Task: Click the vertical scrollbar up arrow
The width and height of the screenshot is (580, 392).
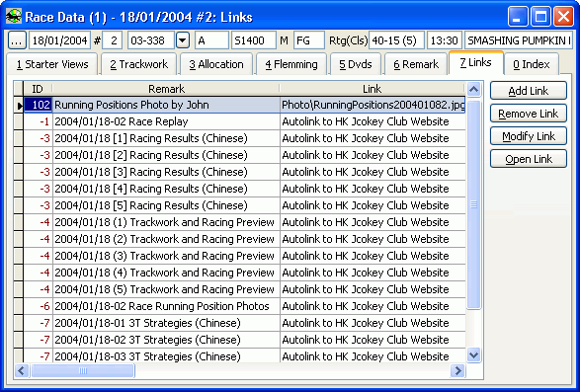Action: pyautogui.click(x=473, y=89)
